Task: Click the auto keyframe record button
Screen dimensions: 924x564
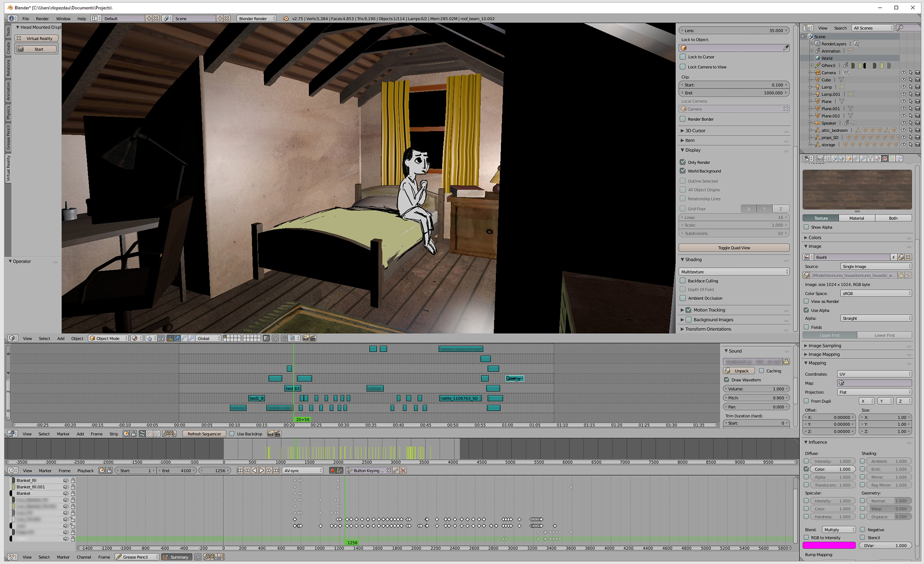Action: (x=333, y=470)
